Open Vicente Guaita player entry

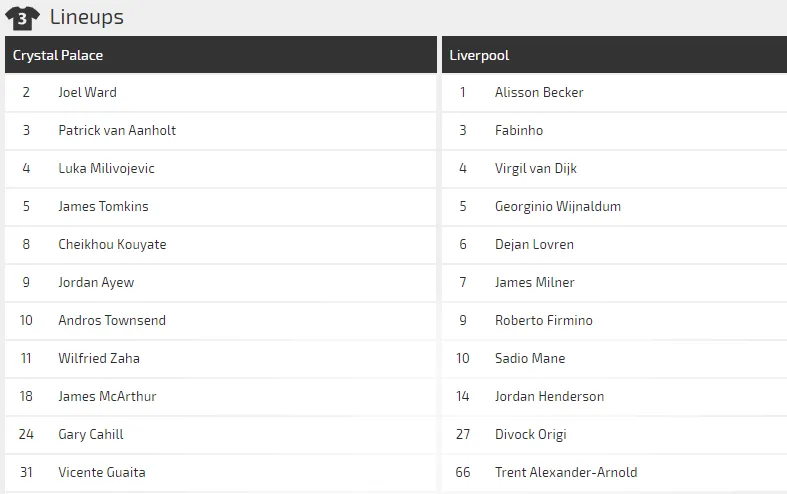[101, 472]
